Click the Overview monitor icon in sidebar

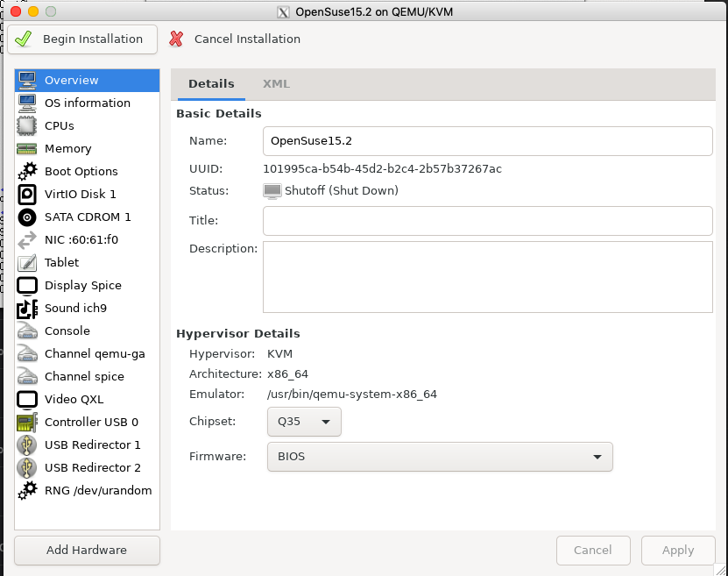click(x=27, y=81)
